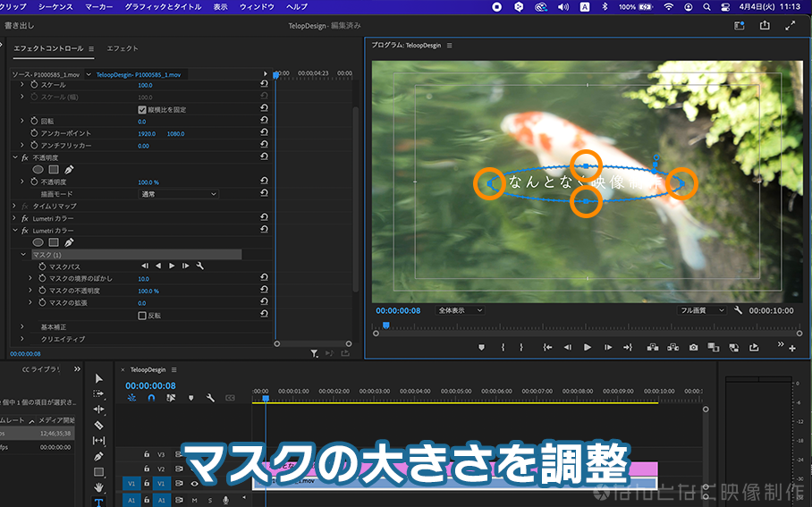This screenshot has width=812, height=507.
Task: Open macOS Spotlight search icon
Action: point(706,7)
